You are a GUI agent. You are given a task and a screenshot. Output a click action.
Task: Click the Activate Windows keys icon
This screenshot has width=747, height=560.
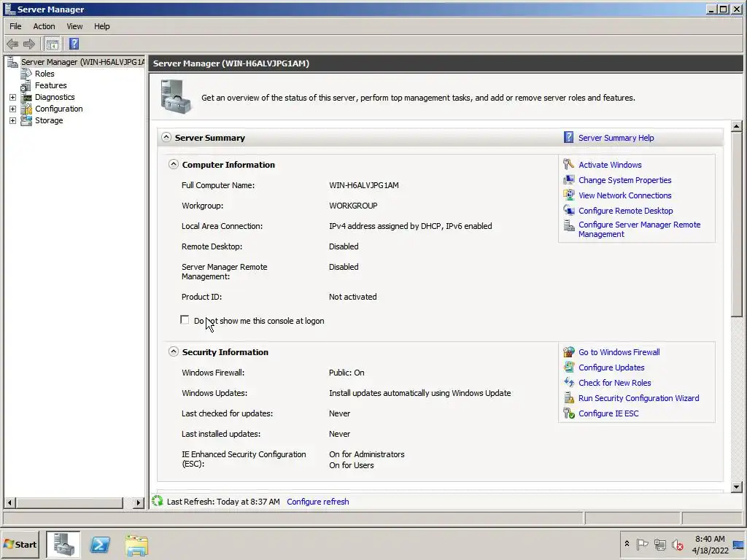[568, 164]
